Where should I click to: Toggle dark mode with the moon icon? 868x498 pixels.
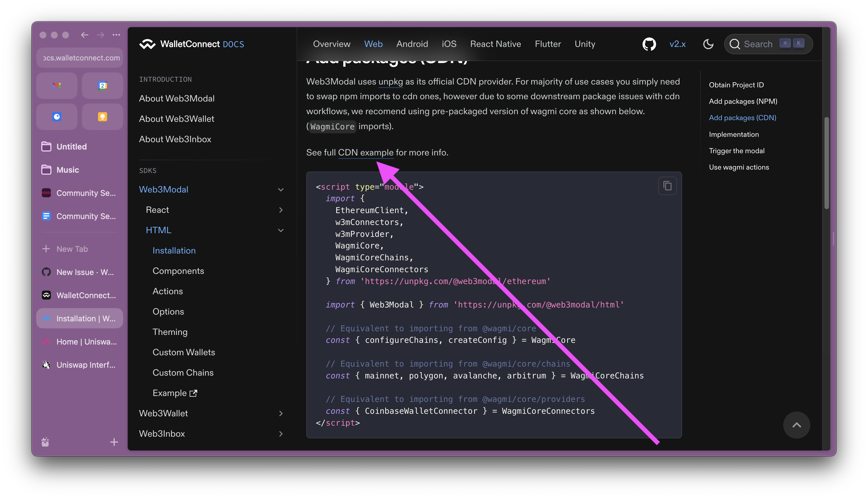click(708, 44)
